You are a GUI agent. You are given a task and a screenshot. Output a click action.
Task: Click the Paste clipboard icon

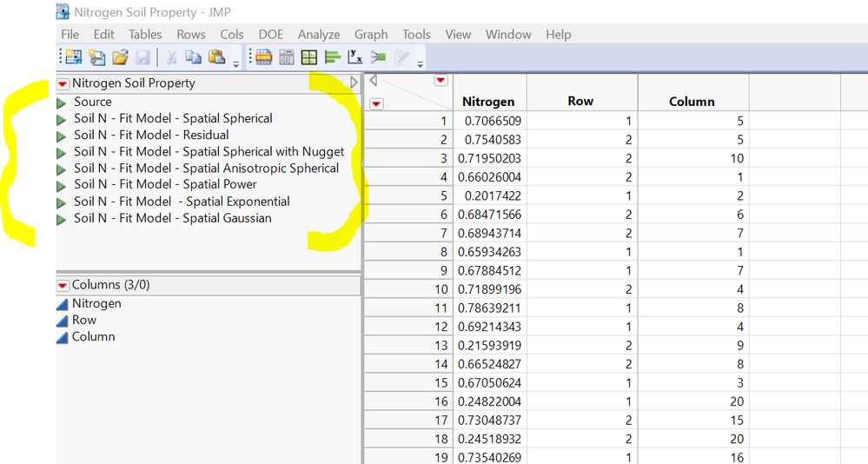[x=216, y=57]
